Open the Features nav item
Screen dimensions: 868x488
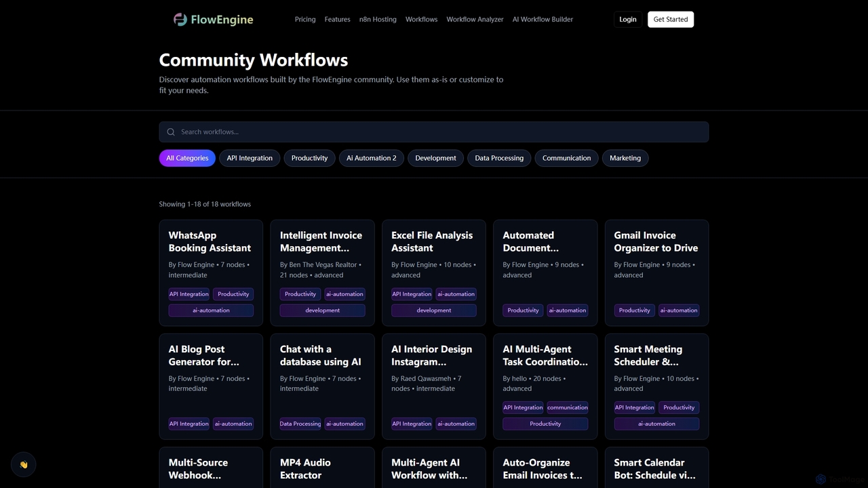click(337, 19)
